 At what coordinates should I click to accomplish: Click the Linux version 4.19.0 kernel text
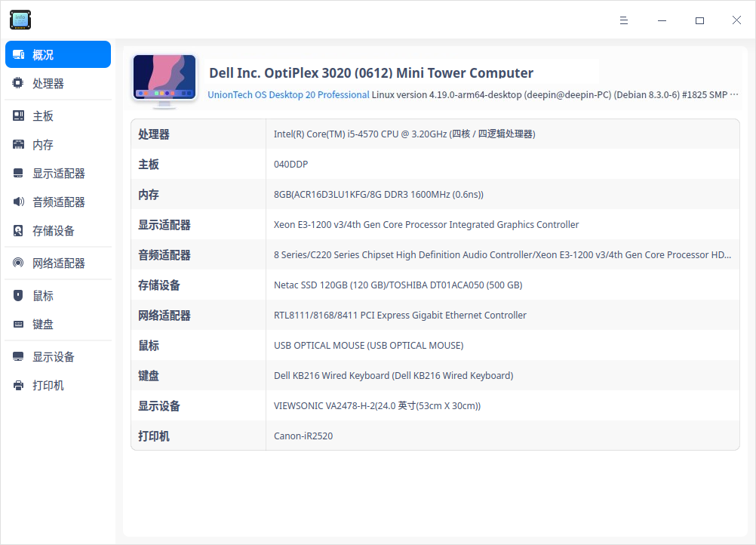coord(554,94)
